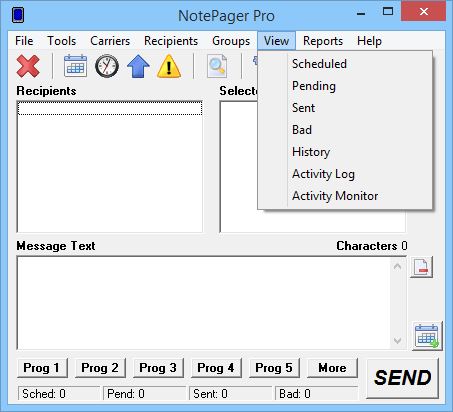This screenshot has height=412, width=453.
Task: Open the Tools menu
Action: 62,41
